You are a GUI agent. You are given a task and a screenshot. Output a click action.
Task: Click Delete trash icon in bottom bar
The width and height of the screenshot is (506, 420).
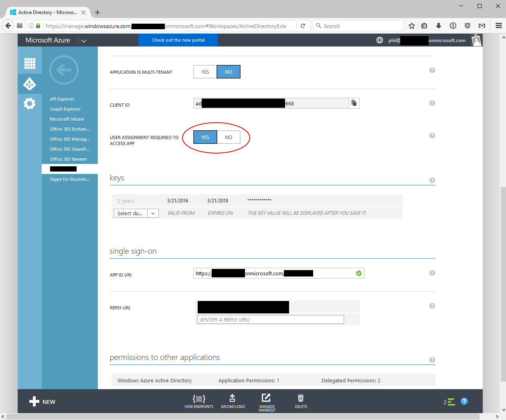[301, 401]
